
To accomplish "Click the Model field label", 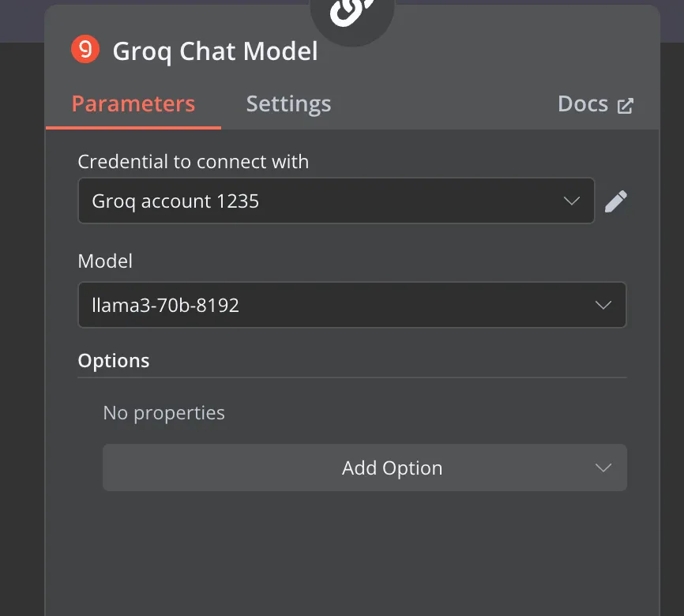I will coord(105,261).
